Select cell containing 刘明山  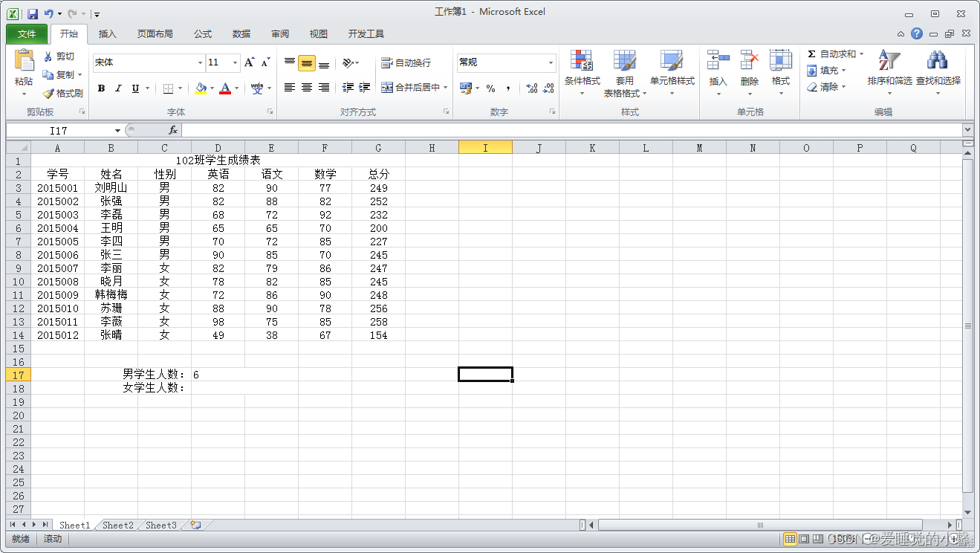(111, 188)
